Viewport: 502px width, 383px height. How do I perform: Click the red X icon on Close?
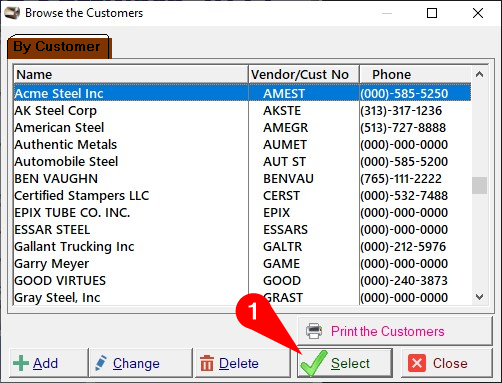(x=417, y=363)
